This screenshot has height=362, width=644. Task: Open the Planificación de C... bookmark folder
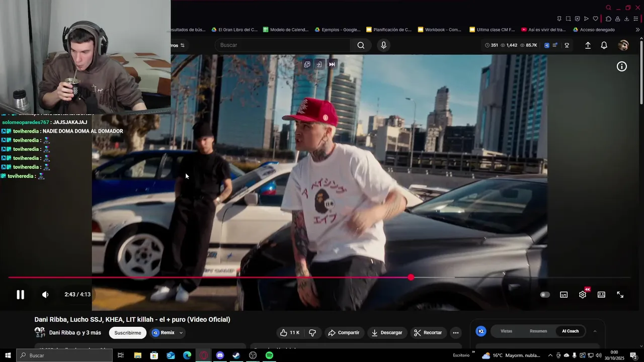[389, 30]
